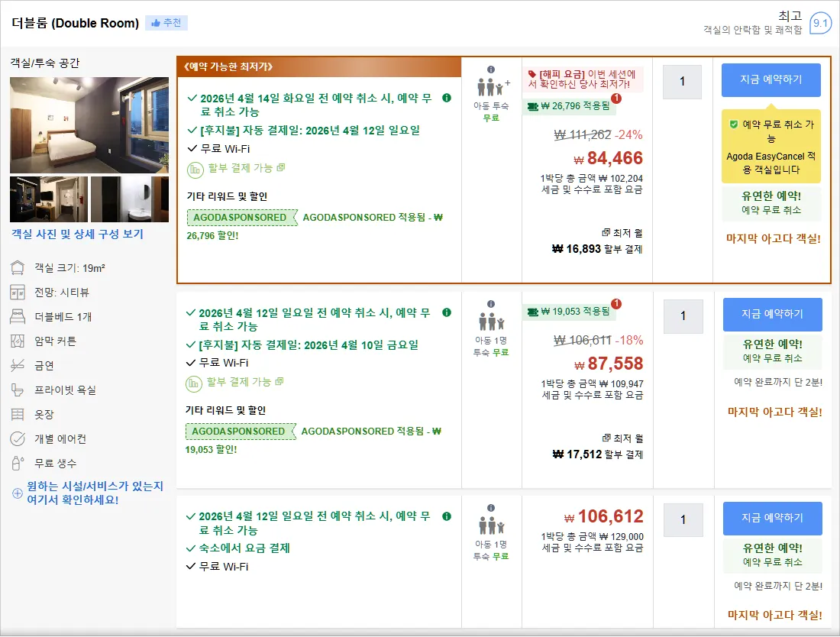This screenshot has width=840, height=637.
Task: Click the green shield icon by 예약 무료 취소 가능
Action: 733,124
